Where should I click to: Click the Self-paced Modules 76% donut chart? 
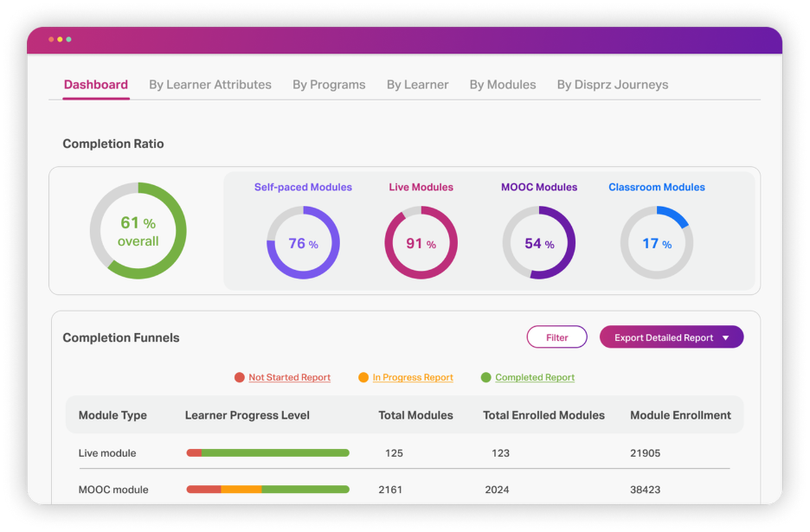(x=303, y=243)
